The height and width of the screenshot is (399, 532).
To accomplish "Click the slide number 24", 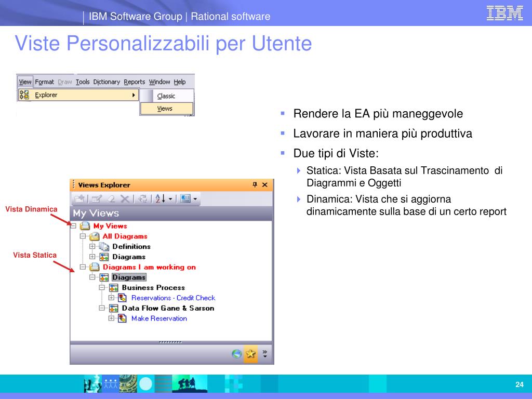I will (x=520, y=384).
